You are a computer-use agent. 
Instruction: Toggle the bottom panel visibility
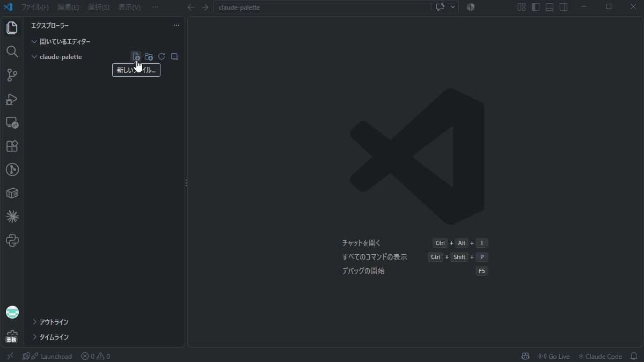[550, 7]
